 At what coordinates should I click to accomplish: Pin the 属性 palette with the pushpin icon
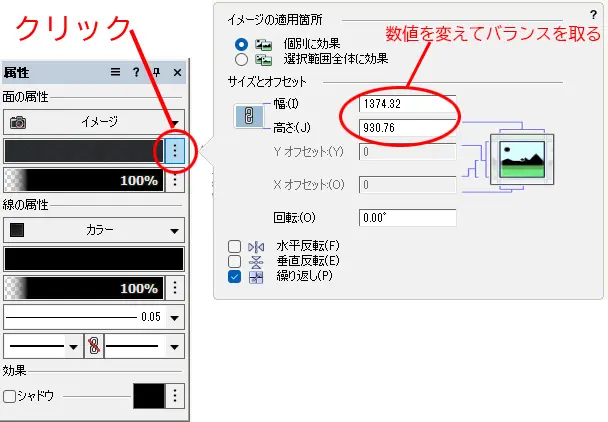coord(157,73)
